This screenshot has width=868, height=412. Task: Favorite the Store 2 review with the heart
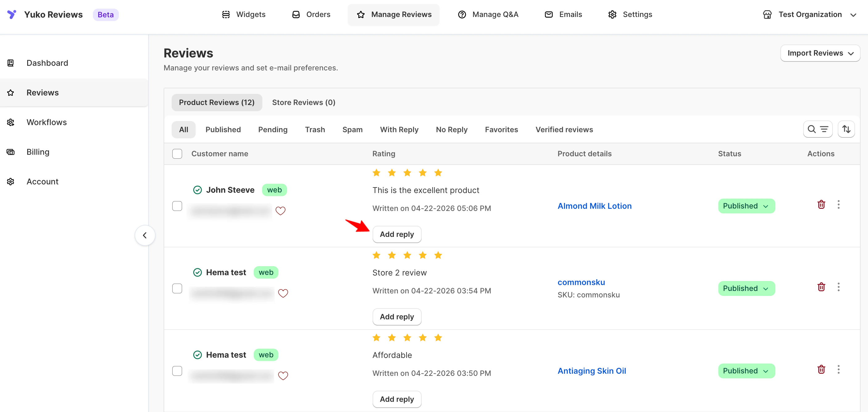click(x=283, y=293)
